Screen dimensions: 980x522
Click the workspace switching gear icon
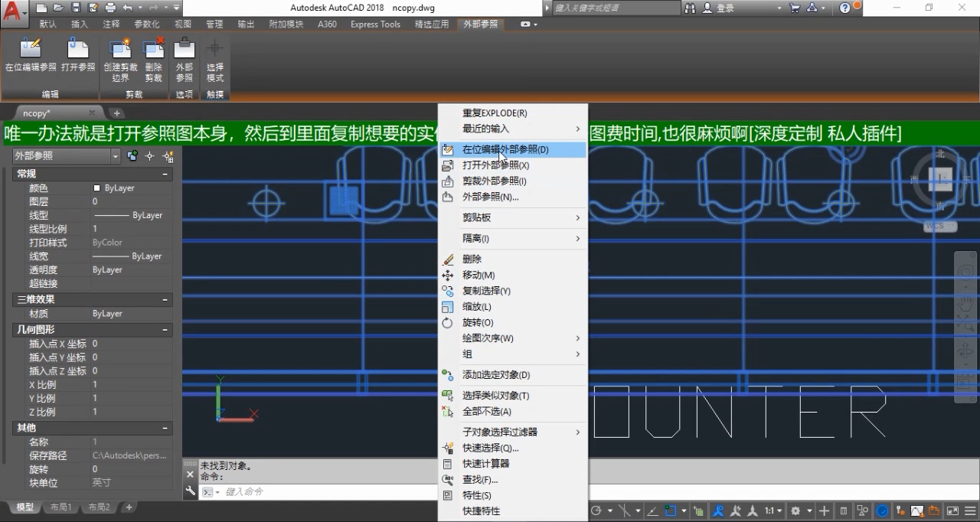coord(796,511)
